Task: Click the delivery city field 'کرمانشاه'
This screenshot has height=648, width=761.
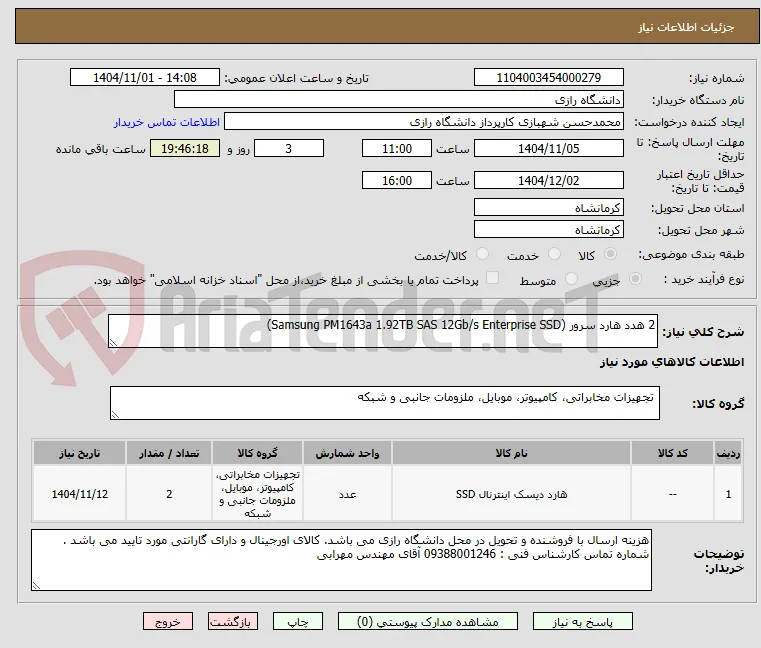Action: [548, 230]
